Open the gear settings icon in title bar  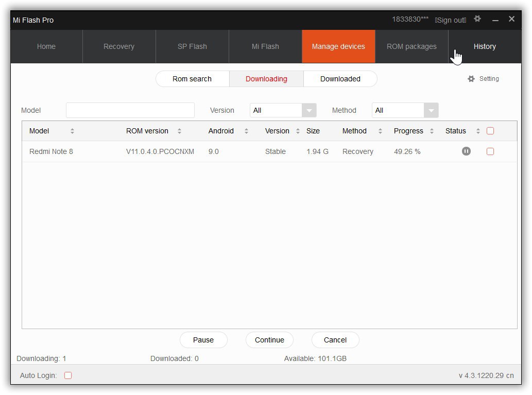477,19
